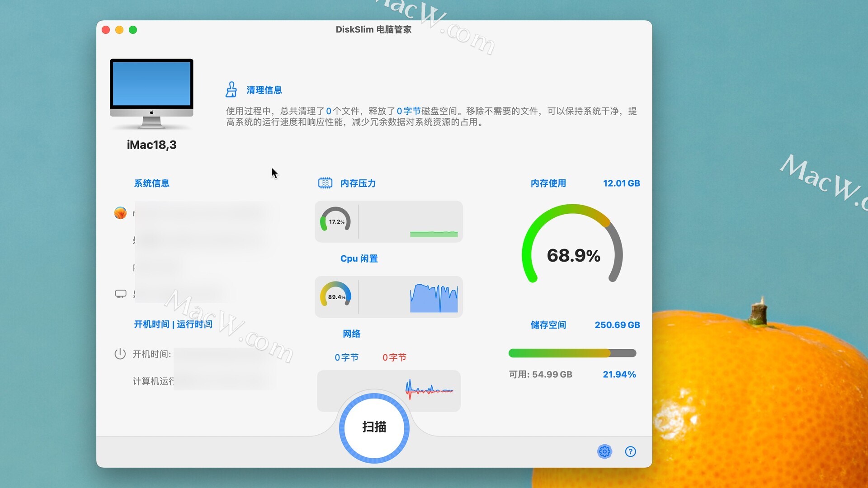
Task: Click the red 0字节 upload value
Action: (394, 357)
